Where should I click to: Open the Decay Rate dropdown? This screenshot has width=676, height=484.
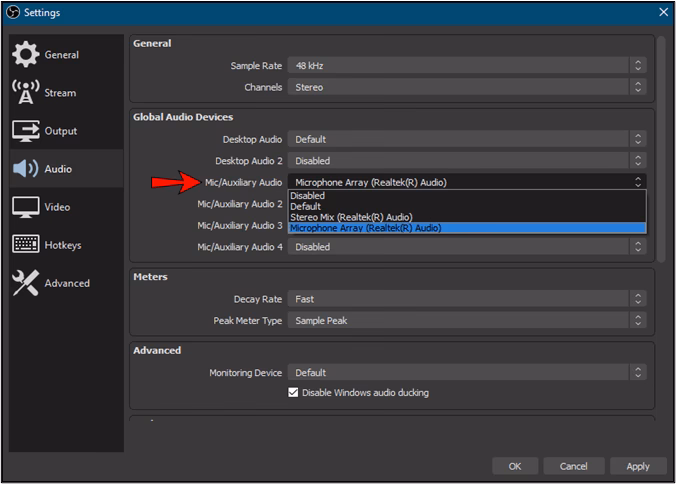tap(467, 299)
